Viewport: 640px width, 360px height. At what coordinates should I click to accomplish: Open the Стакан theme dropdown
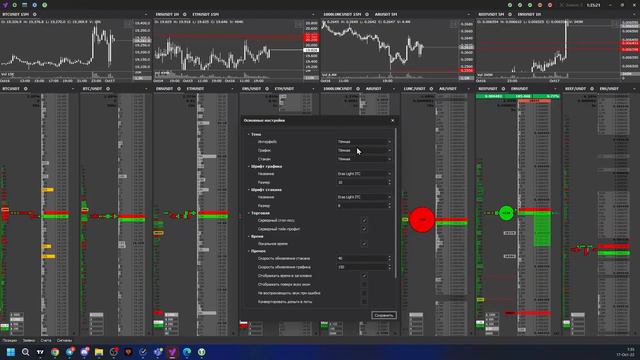(364, 159)
